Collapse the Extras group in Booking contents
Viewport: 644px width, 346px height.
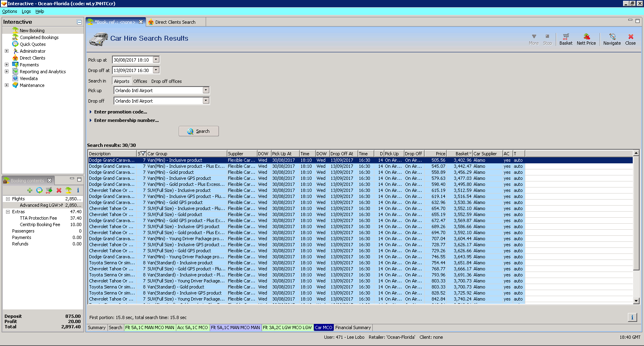coord(8,212)
